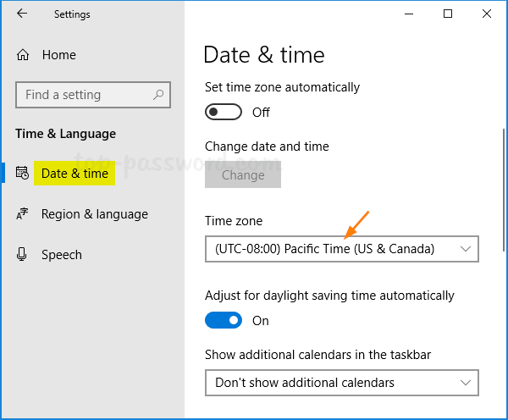
Task: Close the Settings window
Action: click(x=486, y=14)
